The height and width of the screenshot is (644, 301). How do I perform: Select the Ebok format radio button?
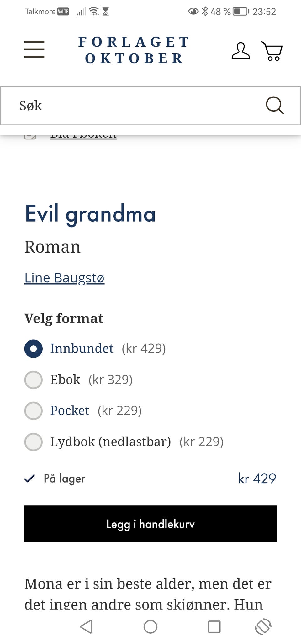tap(33, 380)
